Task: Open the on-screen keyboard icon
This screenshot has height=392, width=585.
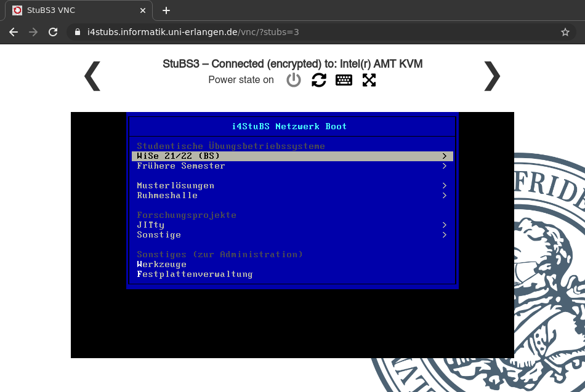Action: (344, 80)
